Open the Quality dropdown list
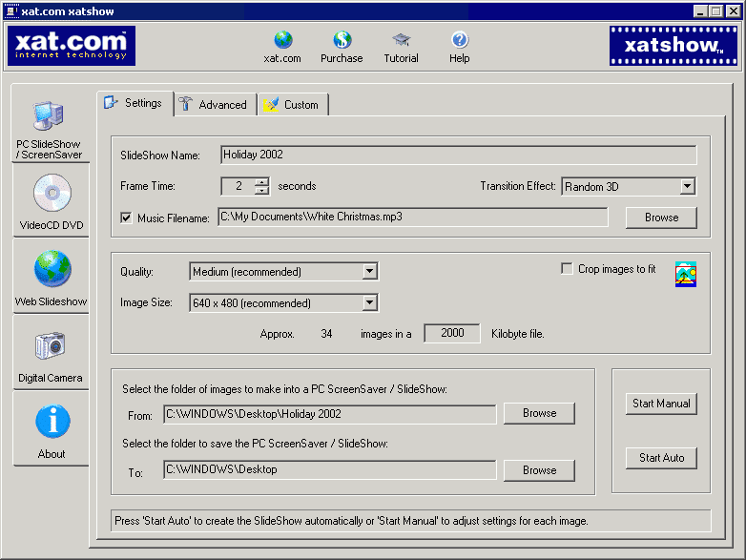This screenshot has width=746, height=560. (x=369, y=272)
